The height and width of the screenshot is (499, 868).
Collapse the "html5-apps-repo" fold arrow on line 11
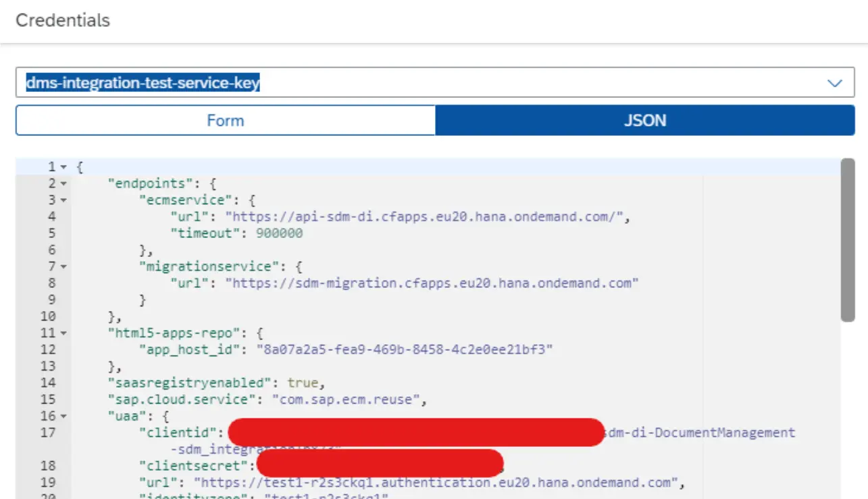pos(63,333)
